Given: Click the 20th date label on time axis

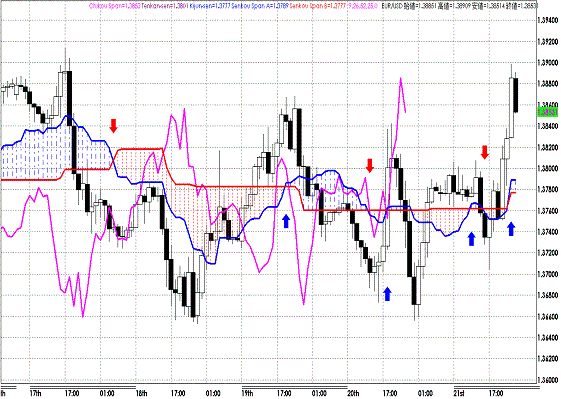Looking at the screenshot, I should pos(353,394).
